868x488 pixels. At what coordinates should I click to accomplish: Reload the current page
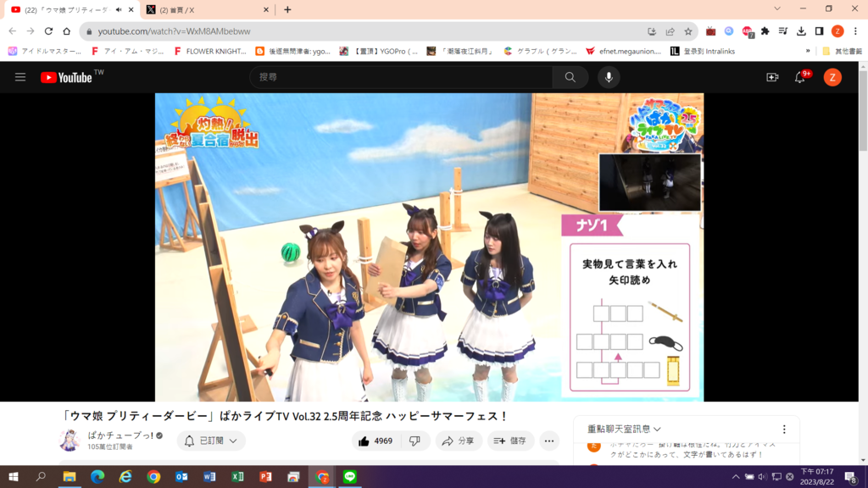coord(48,31)
